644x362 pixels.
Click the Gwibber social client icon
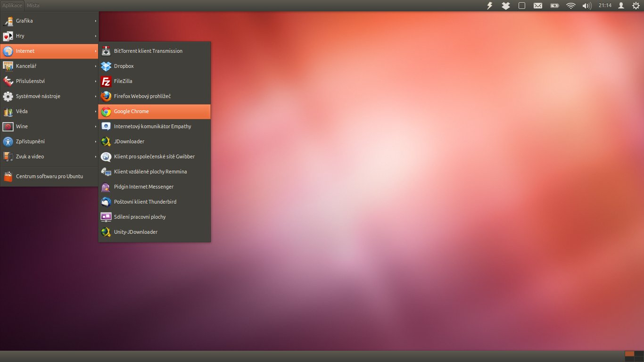coord(106,156)
